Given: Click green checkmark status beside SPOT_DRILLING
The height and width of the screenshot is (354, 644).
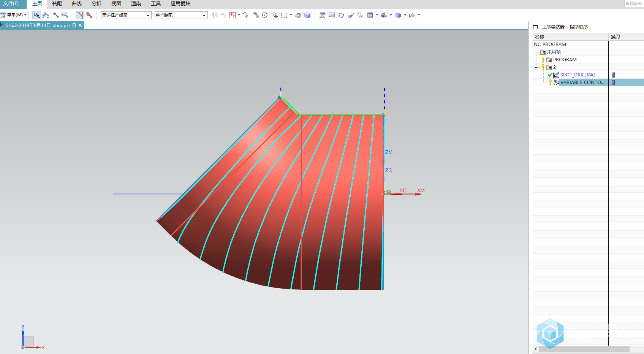Looking at the screenshot, I should pyautogui.click(x=550, y=75).
